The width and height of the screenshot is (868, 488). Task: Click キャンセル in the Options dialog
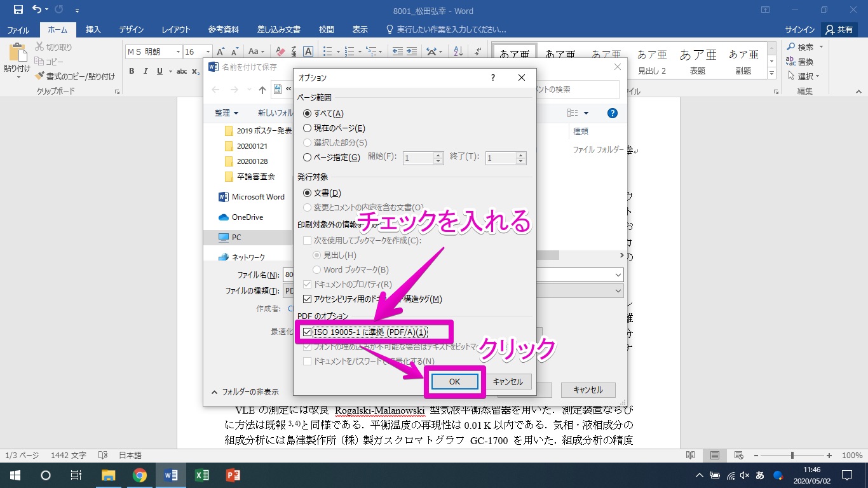(x=508, y=381)
